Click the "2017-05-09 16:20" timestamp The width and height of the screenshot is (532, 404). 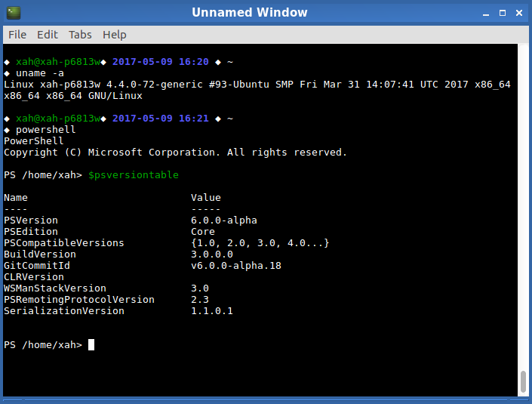coord(161,62)
